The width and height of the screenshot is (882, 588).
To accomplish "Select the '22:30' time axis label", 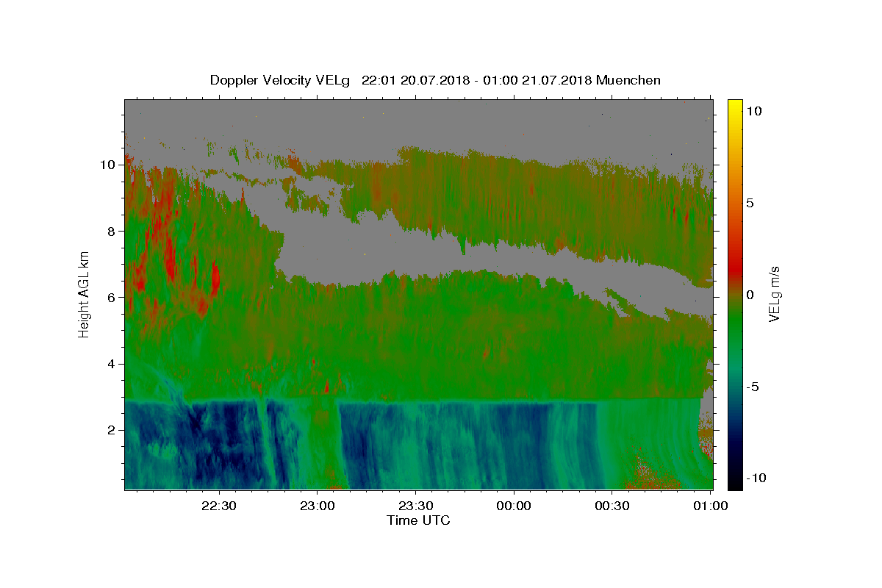I will click(x=219, y=506).
